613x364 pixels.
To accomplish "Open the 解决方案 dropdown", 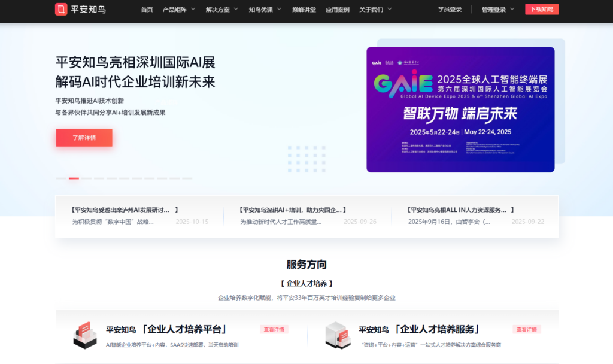I will (x=219, y=9).
